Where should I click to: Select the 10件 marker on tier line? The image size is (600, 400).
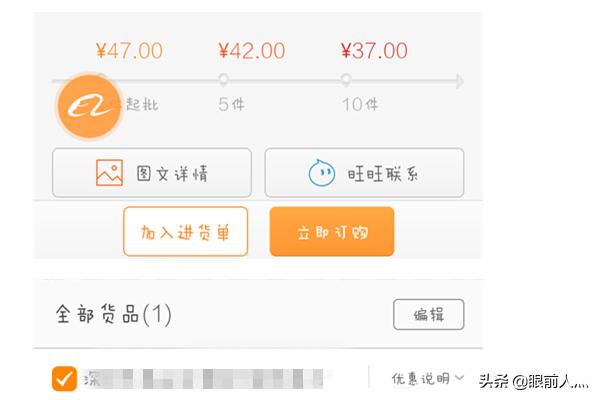point(346,80)
